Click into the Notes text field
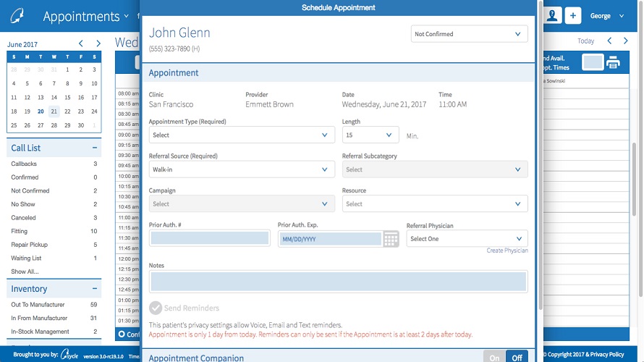644x362 pixels. click(338, 282)
